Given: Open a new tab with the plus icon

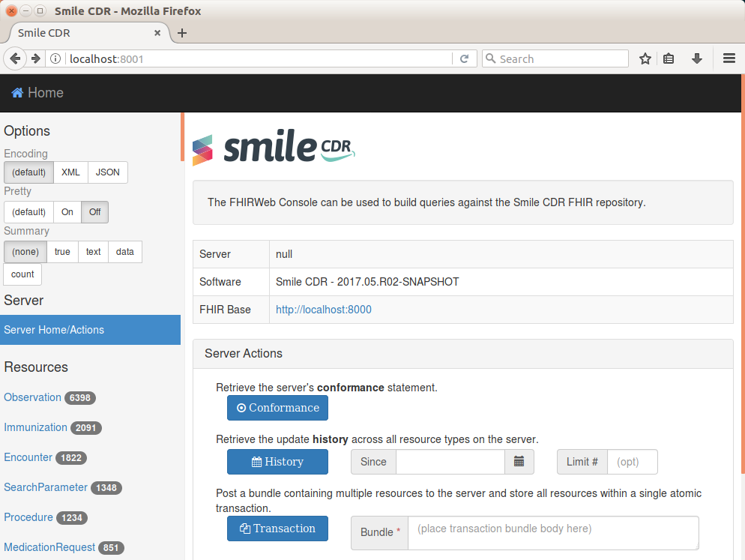Looking at the screenshot, I should (x=182, y=33).
